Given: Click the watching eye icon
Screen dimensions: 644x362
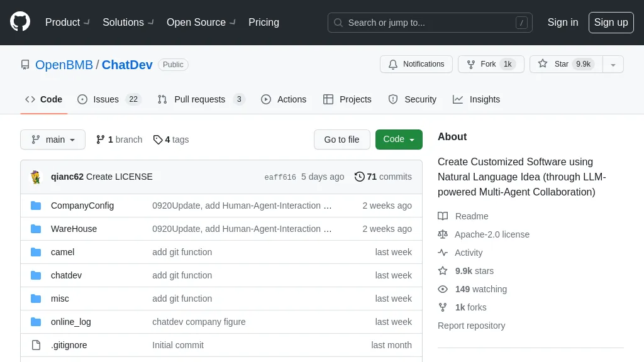Looking at the screenshot, I should [x=443, y=289].
